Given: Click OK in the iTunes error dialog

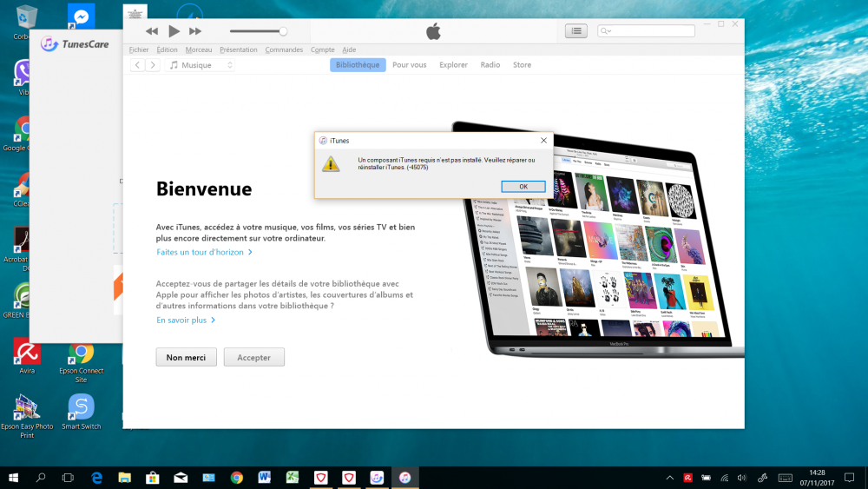Looking at the screenshot, I should 523,187.
